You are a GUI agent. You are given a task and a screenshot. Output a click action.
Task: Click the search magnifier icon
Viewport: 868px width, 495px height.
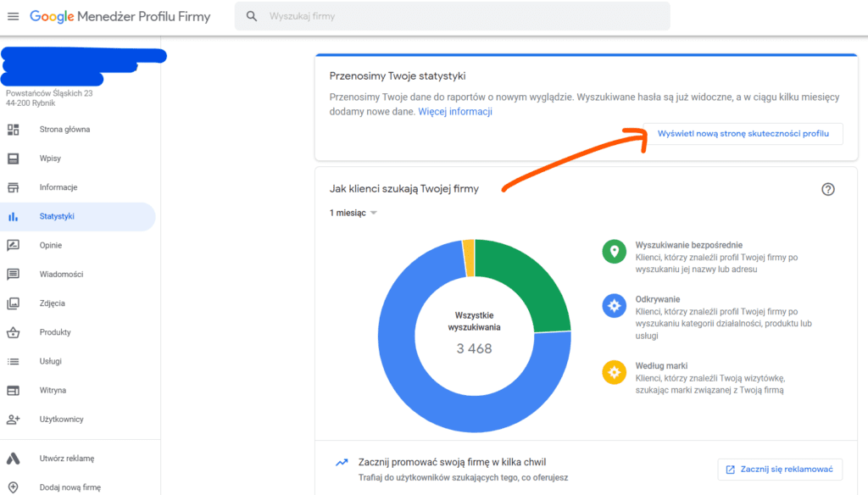(251, 17)
